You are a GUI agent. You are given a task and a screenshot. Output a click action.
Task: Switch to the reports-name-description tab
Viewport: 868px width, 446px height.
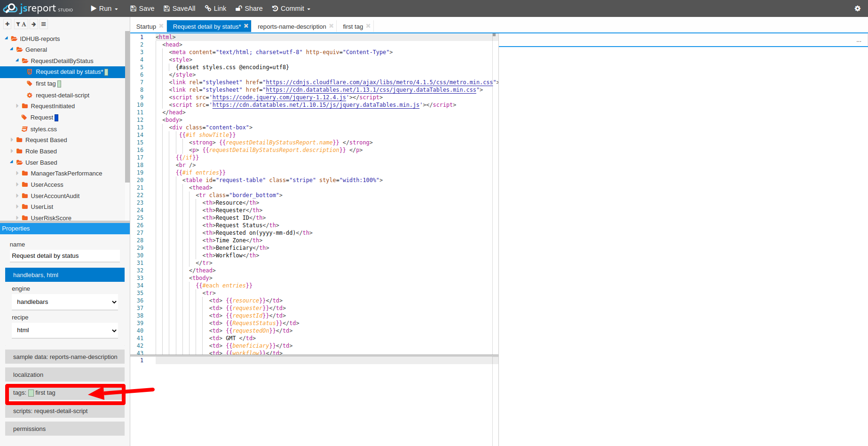click(x=292, y=26)
